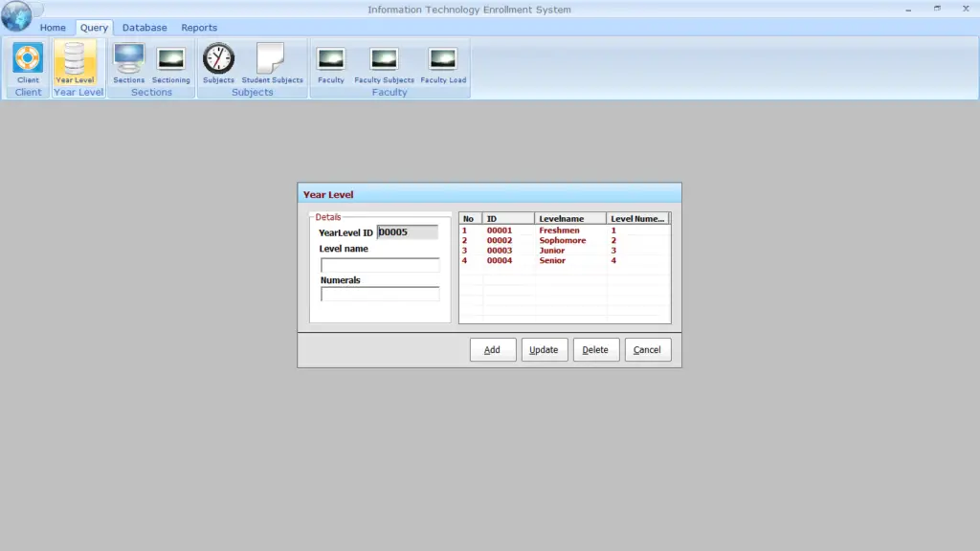Switch to the Reports tab
Screen dimensions: 980x551
pos(199,27)
